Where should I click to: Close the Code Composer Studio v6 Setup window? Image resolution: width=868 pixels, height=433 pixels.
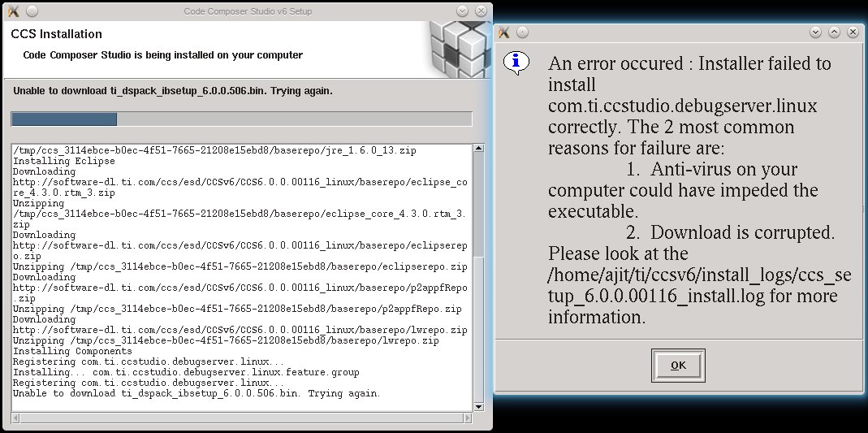pyautogui.click(x=481, y=11)
